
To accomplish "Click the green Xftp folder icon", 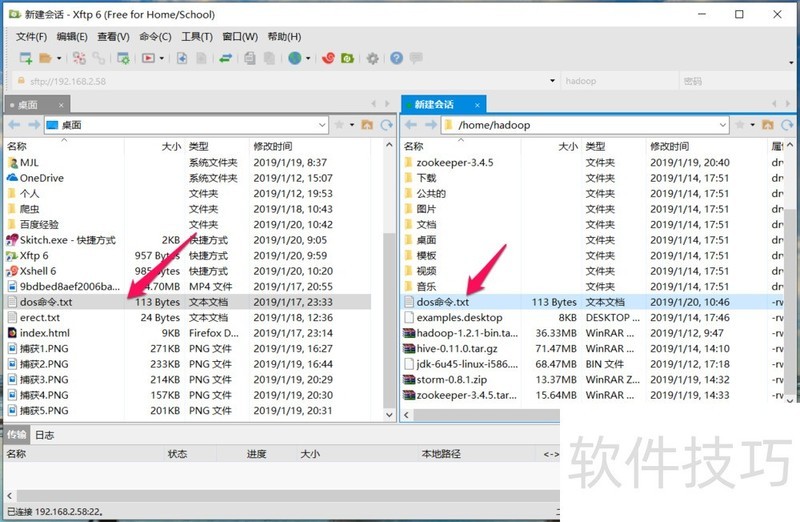I will [347, 58].
